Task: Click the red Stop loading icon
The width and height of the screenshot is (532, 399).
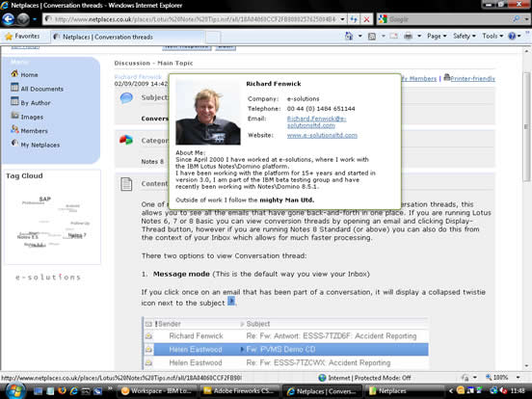Action: [366, 19]
